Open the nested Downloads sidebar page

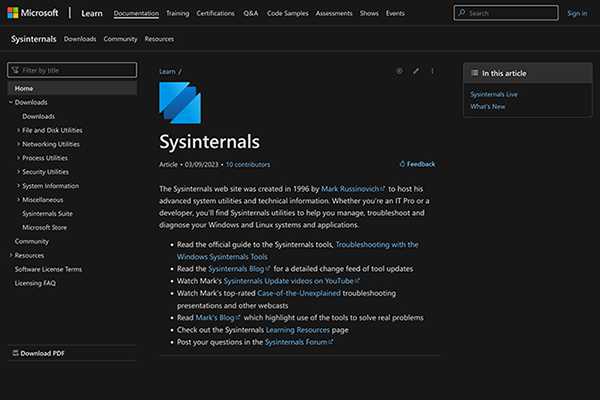click(x=38, y=116)
